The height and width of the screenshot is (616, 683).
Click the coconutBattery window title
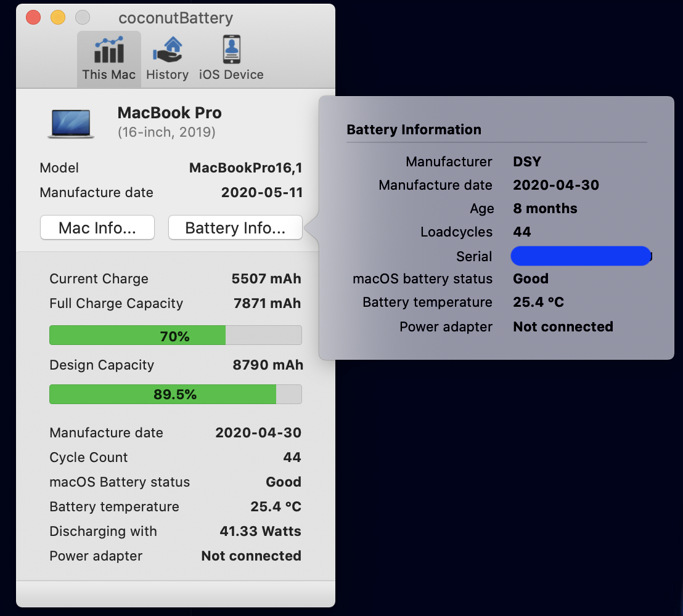tap(176, 18)
